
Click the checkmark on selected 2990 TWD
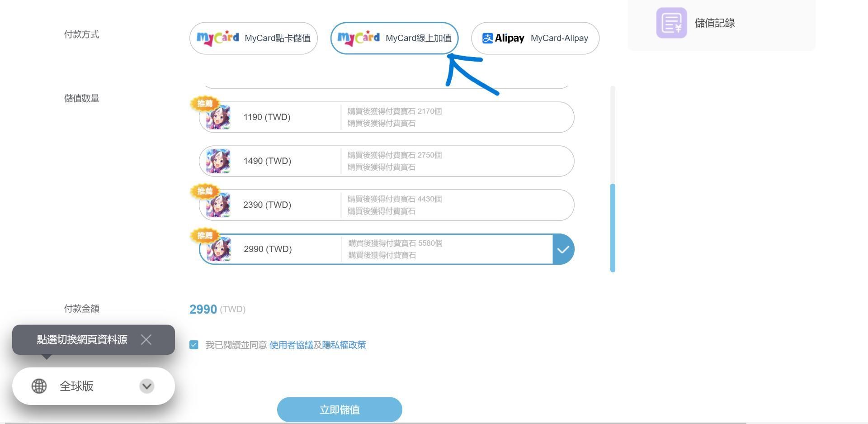(563, 249)
